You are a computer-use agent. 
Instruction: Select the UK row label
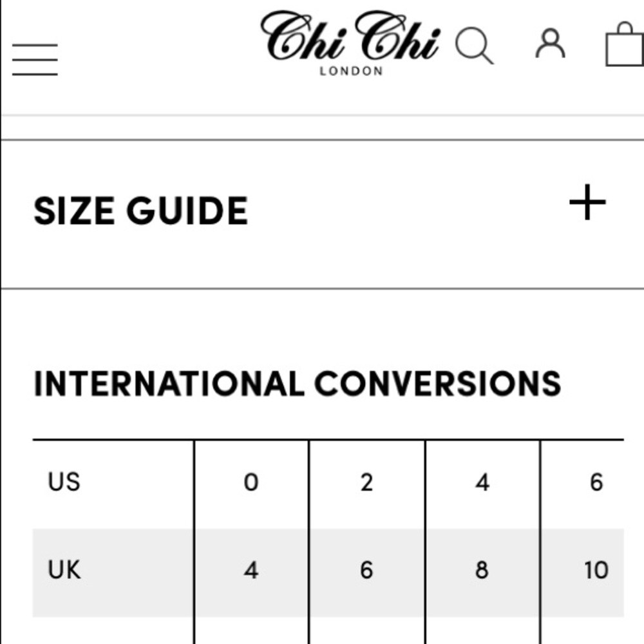pyautogui.click(x=64, y=570)
